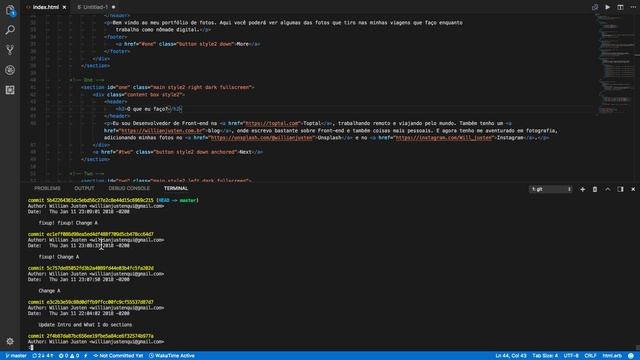
Task: Open the willianjusten.com.br link in code
Action: click(162, 131)
